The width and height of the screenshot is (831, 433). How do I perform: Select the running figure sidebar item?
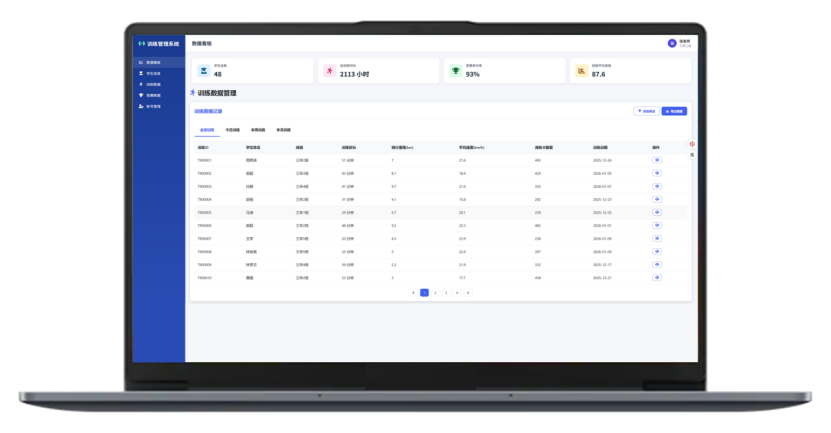(141, 84)
